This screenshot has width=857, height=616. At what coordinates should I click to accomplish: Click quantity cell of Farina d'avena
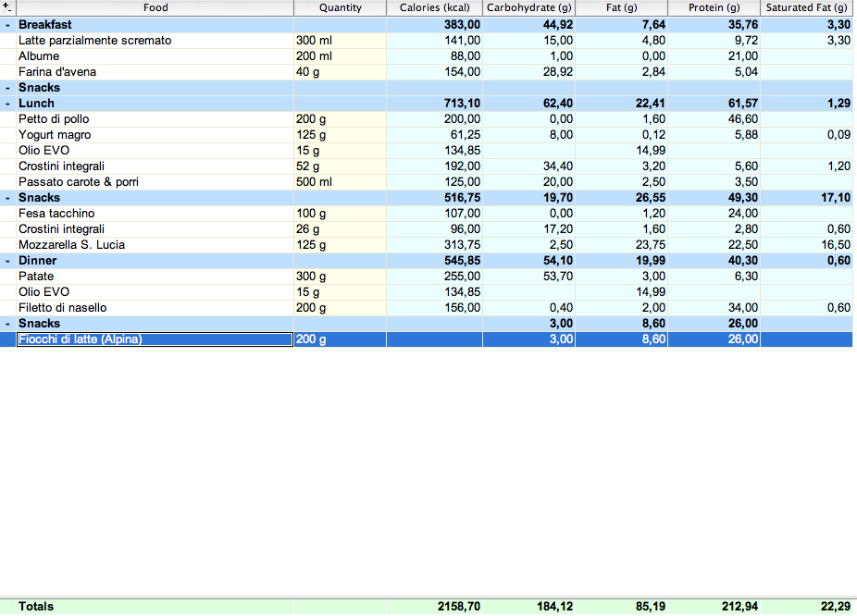(x=312, y=72)
